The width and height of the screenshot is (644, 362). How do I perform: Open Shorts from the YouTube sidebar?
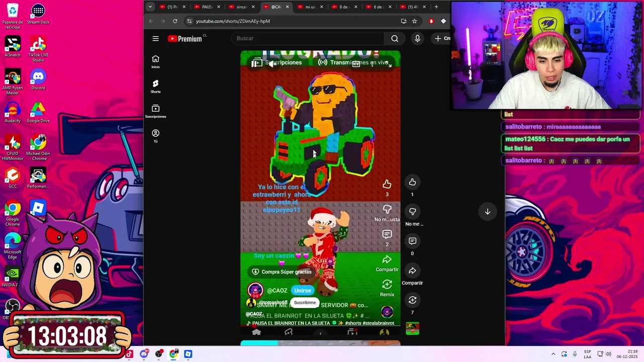point(155,86)
